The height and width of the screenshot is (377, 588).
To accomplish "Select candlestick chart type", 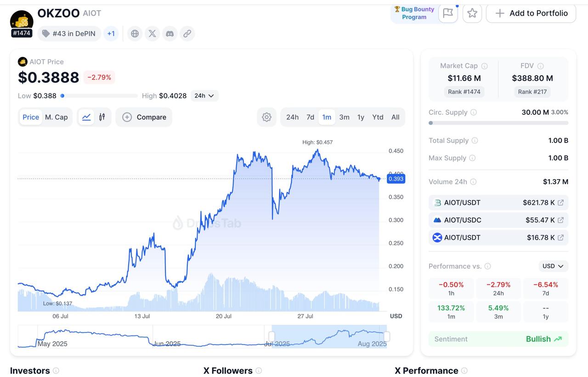I will (x=102, y=117).
